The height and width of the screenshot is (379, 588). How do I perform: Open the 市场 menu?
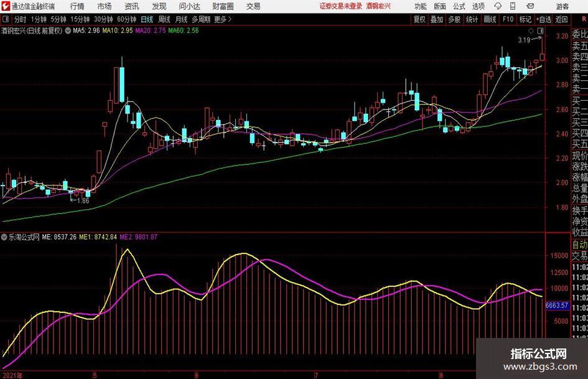pyautogui.click(x=105, y=6)
